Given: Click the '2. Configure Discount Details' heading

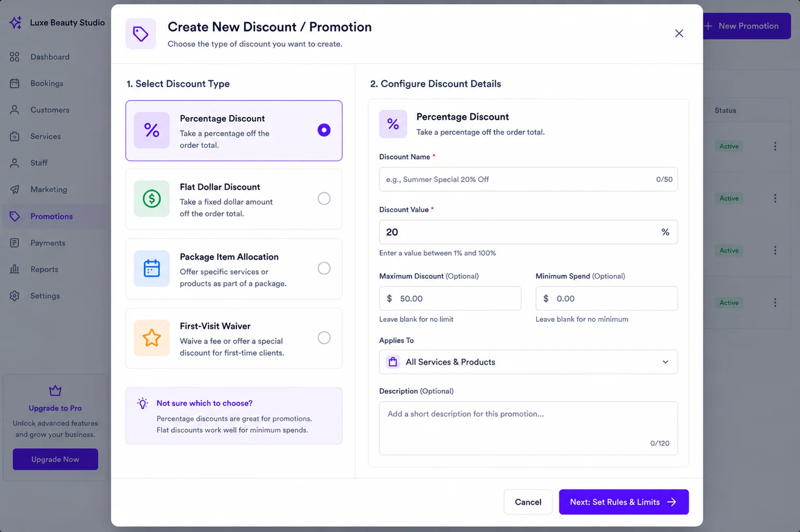Looking at the screenshot, I should [435, 84].
